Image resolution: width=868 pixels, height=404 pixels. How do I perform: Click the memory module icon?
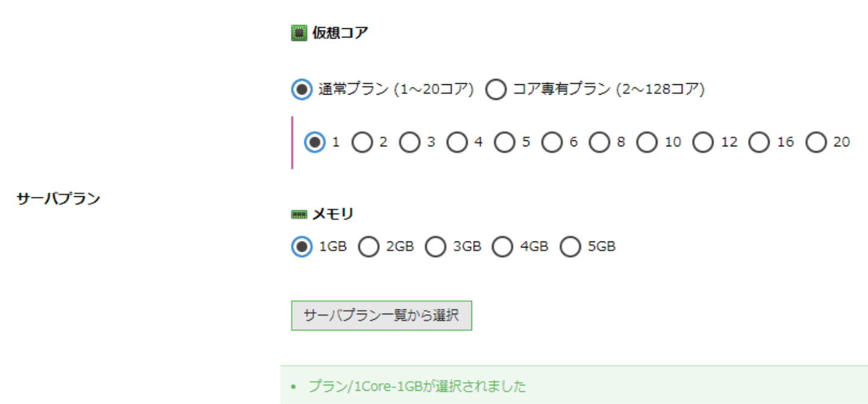coord(299,214)
